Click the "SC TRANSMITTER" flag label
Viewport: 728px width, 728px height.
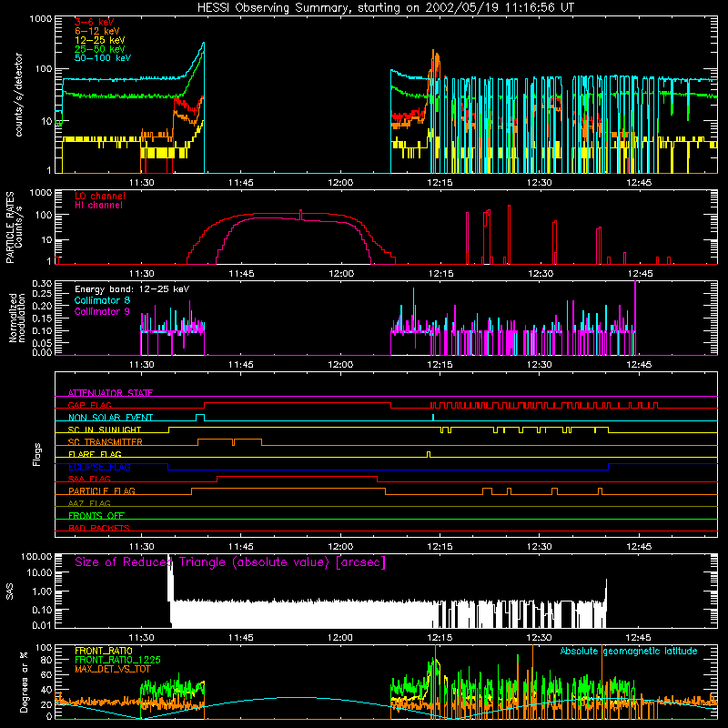pyautogui.click(x=106, y=442)
